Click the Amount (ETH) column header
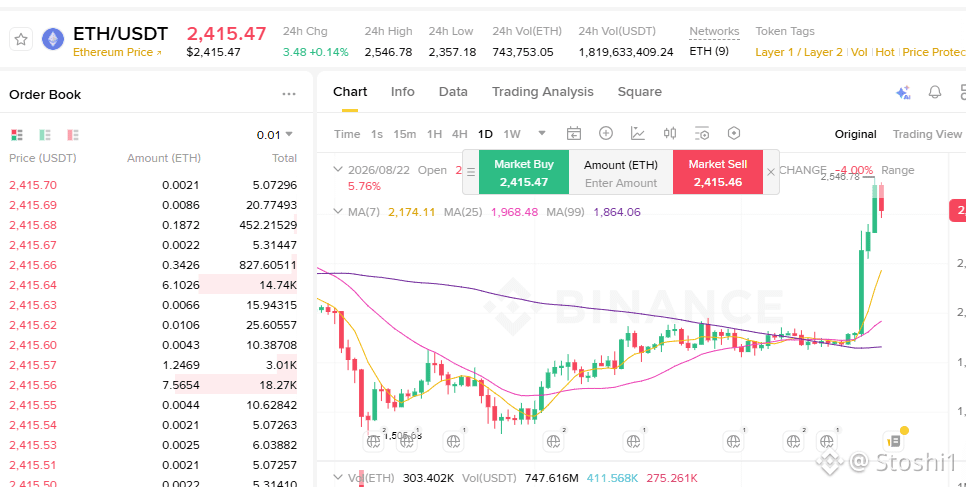Viewport: 966px width, 487px height. (x=164, y=158)
